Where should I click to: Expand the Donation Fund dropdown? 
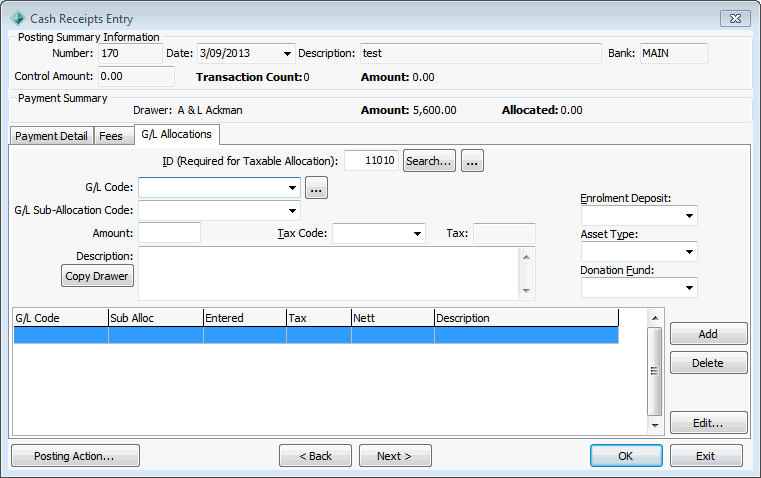pos(689,287)
